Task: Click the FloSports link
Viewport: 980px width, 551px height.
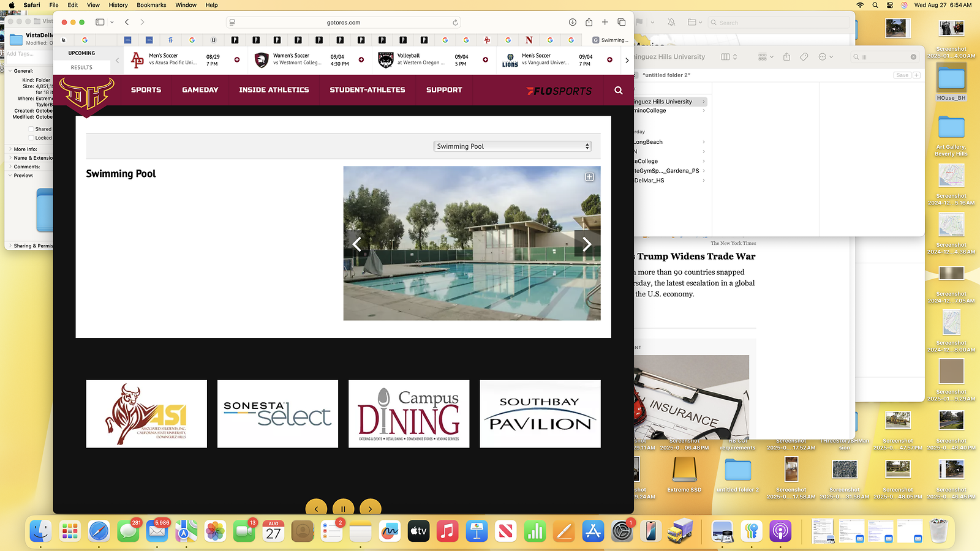Action: click(x=559, y=91)
